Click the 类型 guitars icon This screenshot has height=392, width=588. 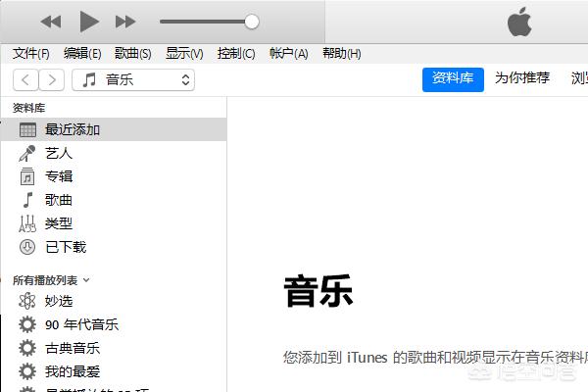point(27,223)
